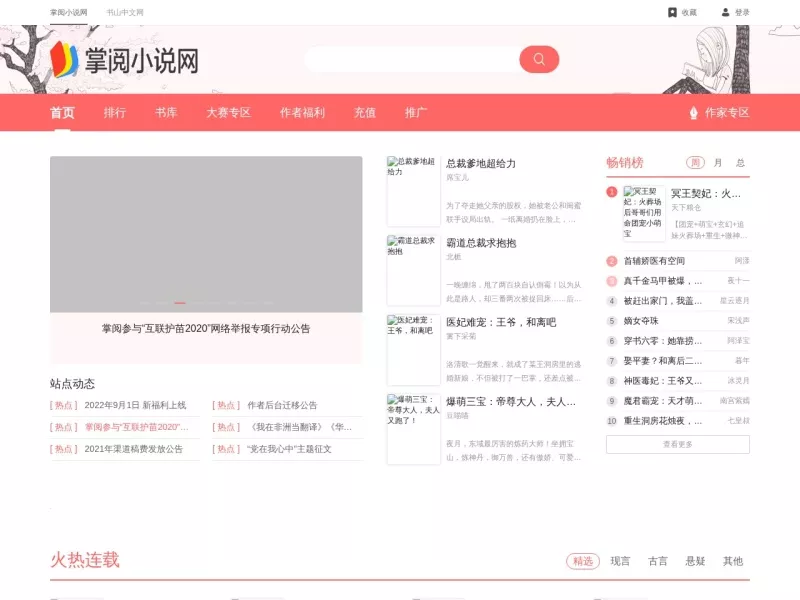The image size is (800, 600).
Task: Select the 现言 category tab
Action: (x=620, y=561)
